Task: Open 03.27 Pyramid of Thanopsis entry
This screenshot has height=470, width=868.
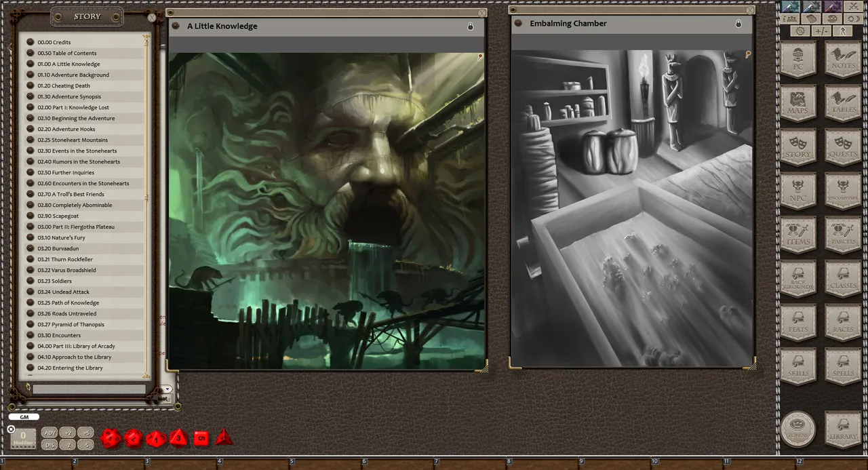Action: point(84,324)
